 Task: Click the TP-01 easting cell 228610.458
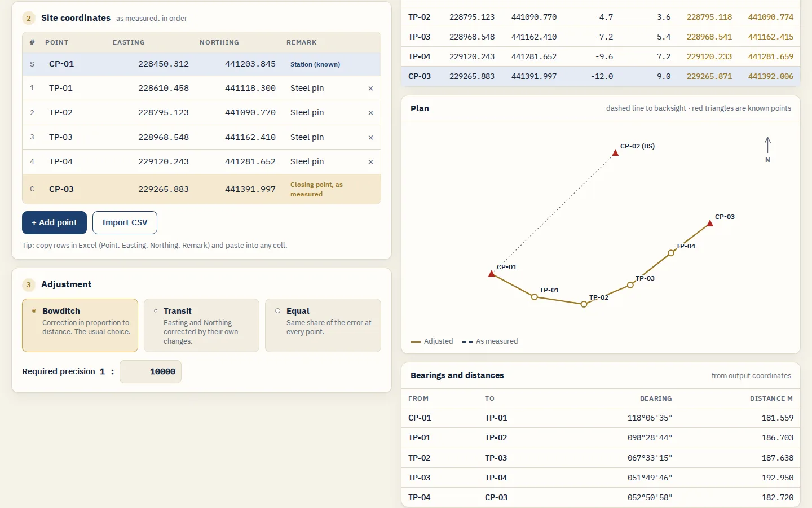pos(164,88)
